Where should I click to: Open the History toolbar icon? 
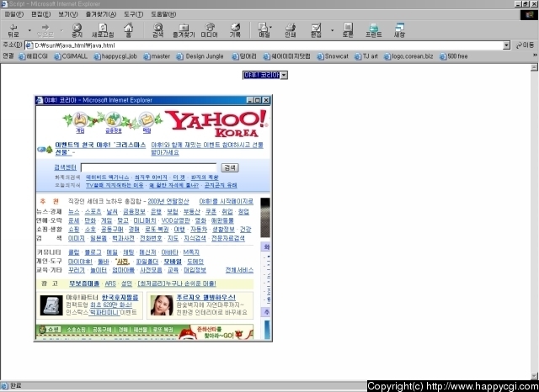click(235, 30)
